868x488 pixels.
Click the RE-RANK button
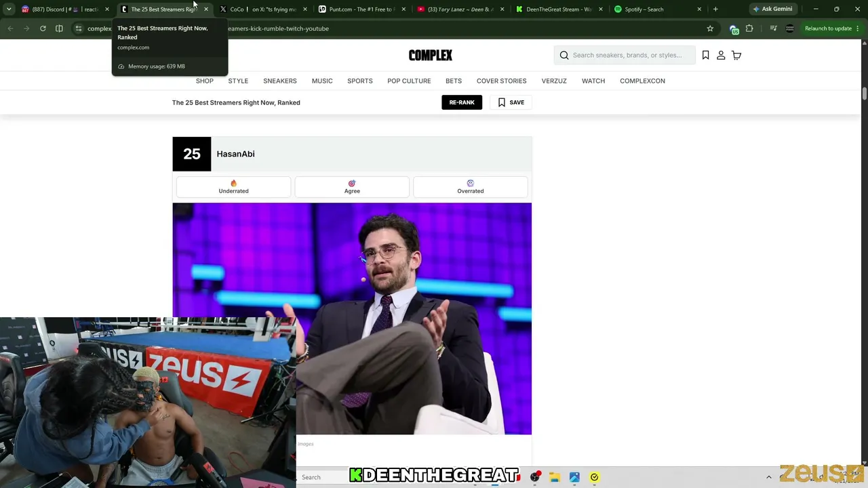coord(462,102)
